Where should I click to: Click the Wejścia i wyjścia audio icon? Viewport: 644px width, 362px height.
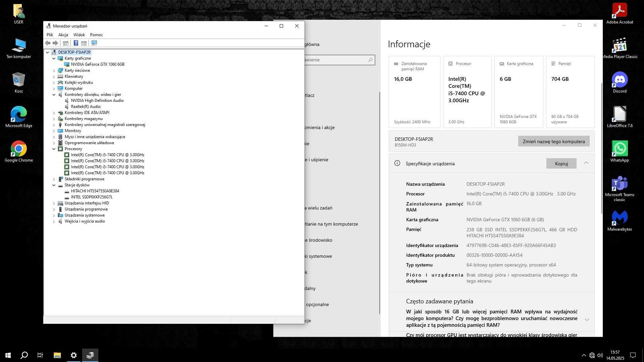(x=60, y=221)
